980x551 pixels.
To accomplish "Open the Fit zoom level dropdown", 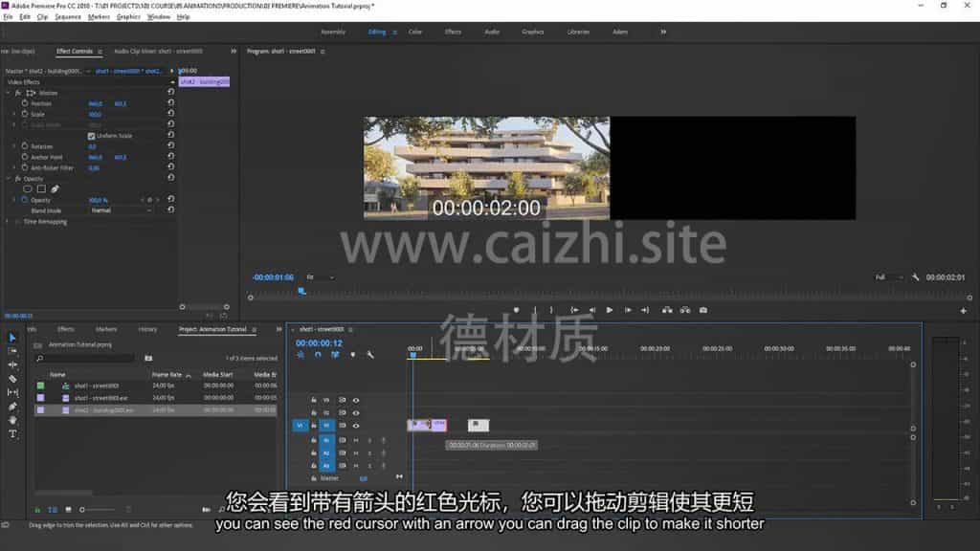I will click(x=320, y=276).
